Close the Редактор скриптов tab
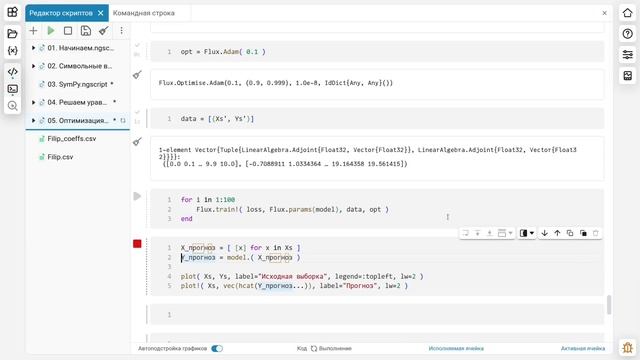Screen dimensions: 640x360 pos(101,13)
